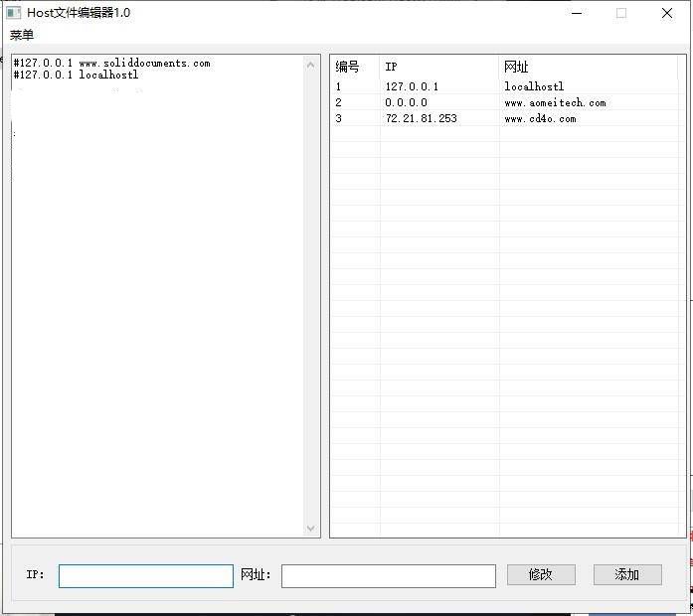Click the IP column header

(439, 67)
